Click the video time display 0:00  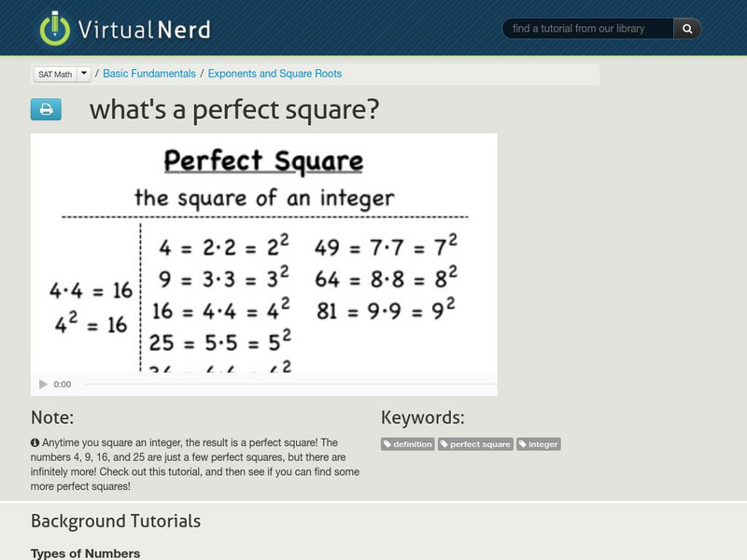[x=63, y=385]
